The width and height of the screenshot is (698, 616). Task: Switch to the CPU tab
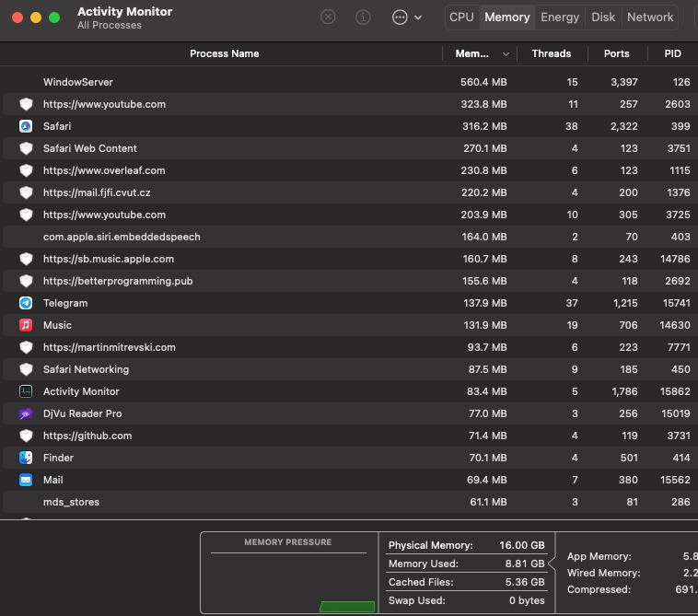click(461, 17)
